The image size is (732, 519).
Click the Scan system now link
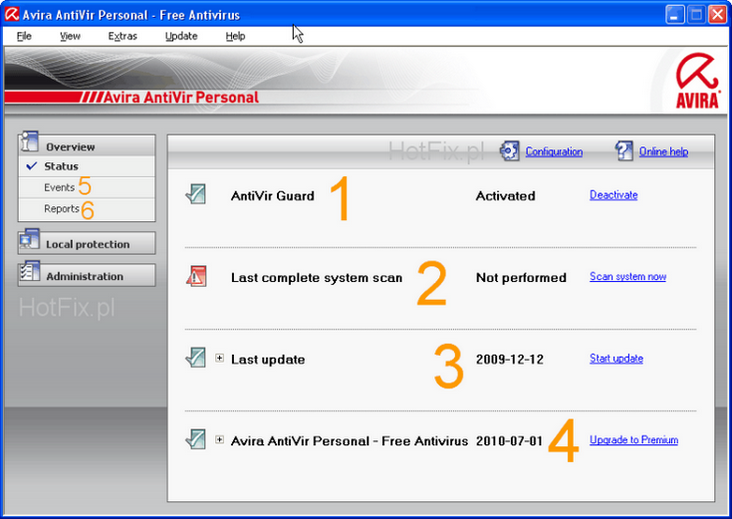(627, 277)
